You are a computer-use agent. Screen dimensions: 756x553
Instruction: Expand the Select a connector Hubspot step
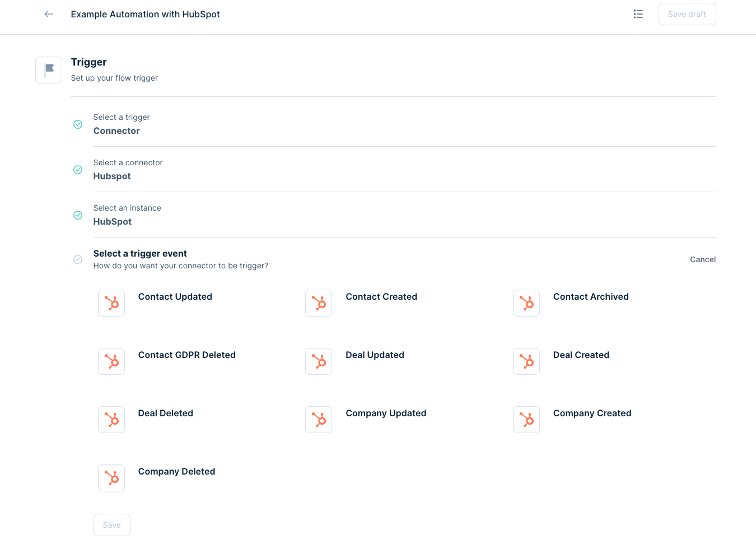(112, 176)
